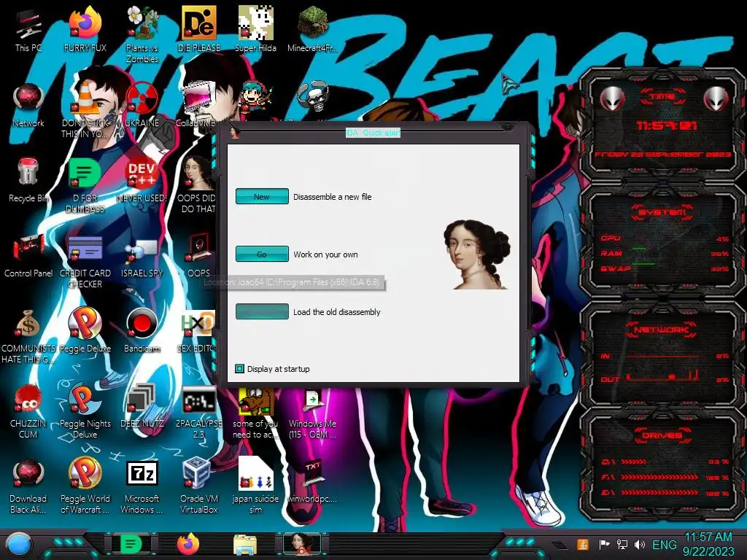Select the DEV C++ NEVER USED! icon
Viewport: 747px width, 560px height.
[142, 180]
